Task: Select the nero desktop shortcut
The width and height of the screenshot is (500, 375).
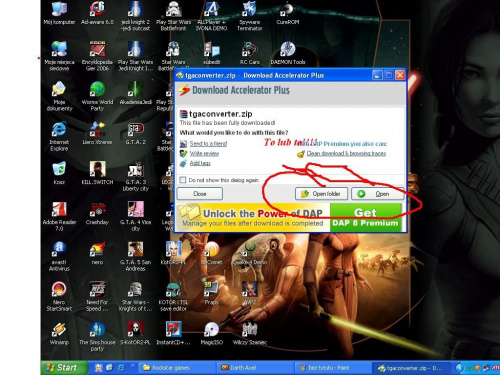Action: coord(97,253)
